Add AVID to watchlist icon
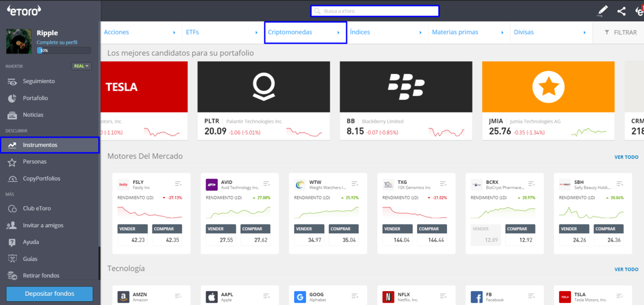The image size is (644, 305). pyautogui.click(x=267, y=184)
